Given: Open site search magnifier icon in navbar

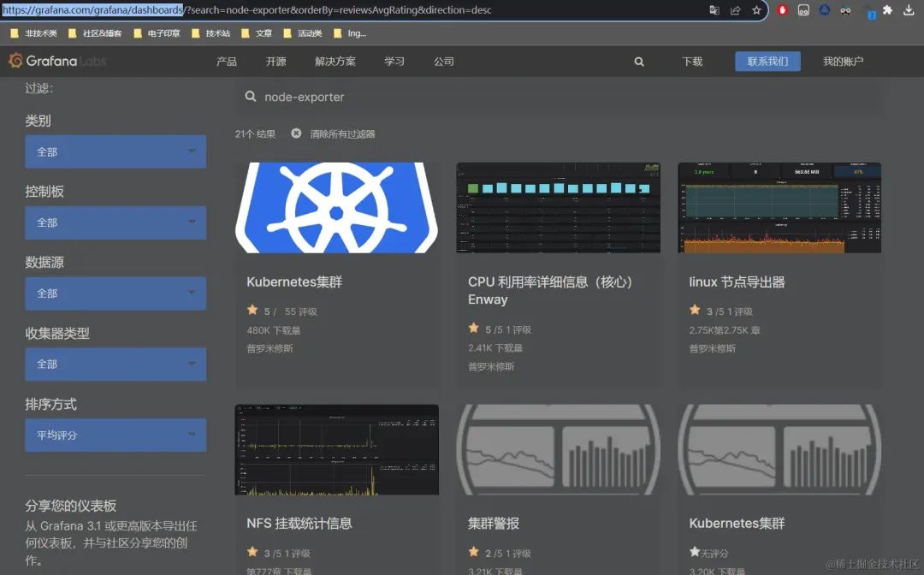Looking at the screenshot, I should [639, 62].
